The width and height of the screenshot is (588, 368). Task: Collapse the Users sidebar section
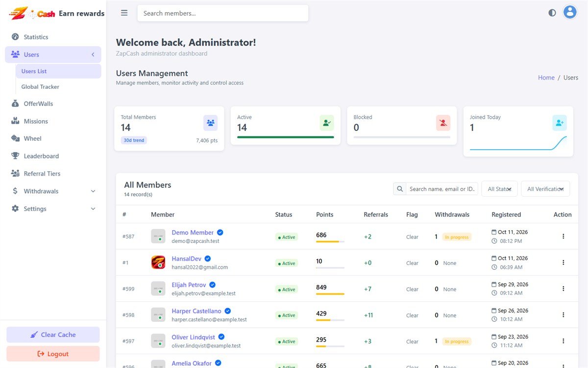click(53, 54)
